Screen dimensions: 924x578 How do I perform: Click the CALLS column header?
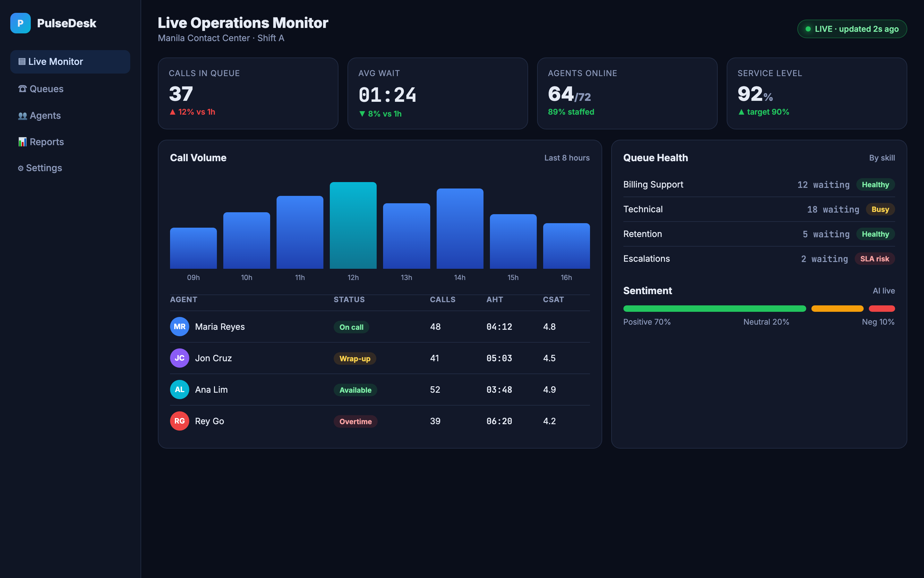click(442, 300)
